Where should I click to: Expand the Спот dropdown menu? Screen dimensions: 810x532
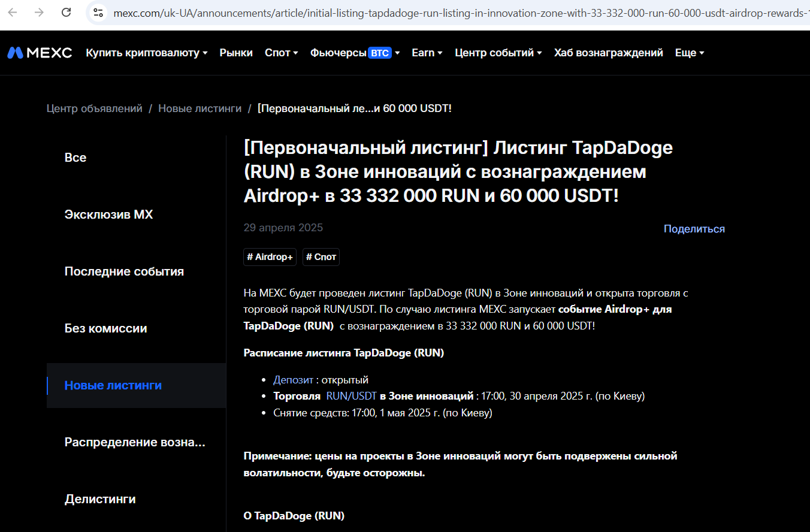(x=282, y=53)
